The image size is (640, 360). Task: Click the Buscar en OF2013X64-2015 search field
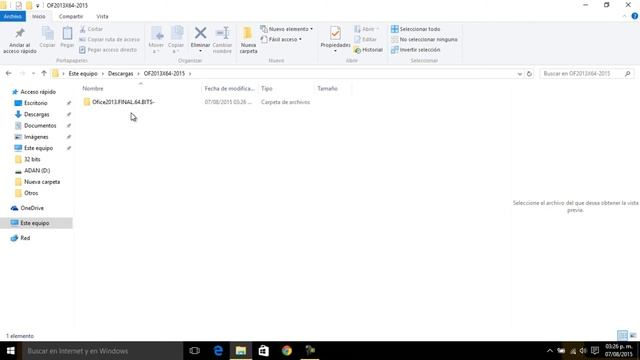(x=587, y=73)
